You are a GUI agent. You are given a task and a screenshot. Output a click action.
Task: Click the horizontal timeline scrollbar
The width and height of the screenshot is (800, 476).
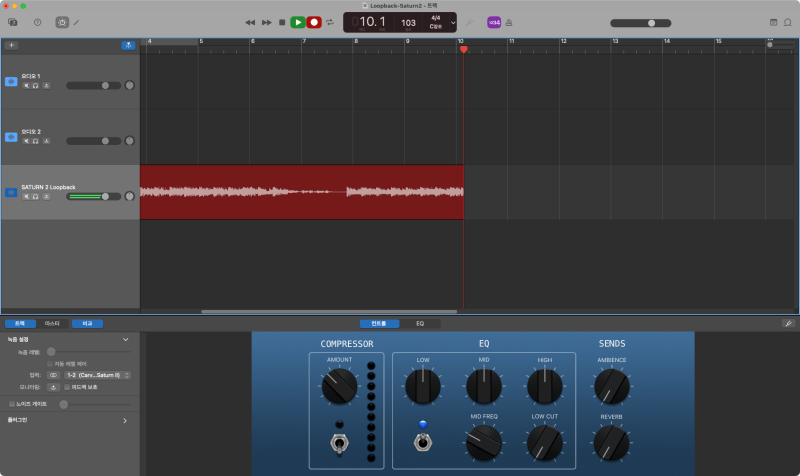point(329,311)
